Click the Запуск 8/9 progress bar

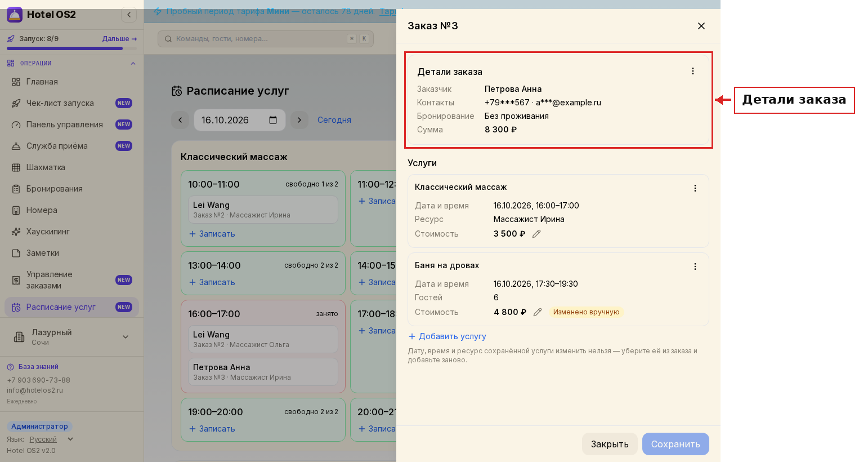pyautogui.click(x=71, y=48)
